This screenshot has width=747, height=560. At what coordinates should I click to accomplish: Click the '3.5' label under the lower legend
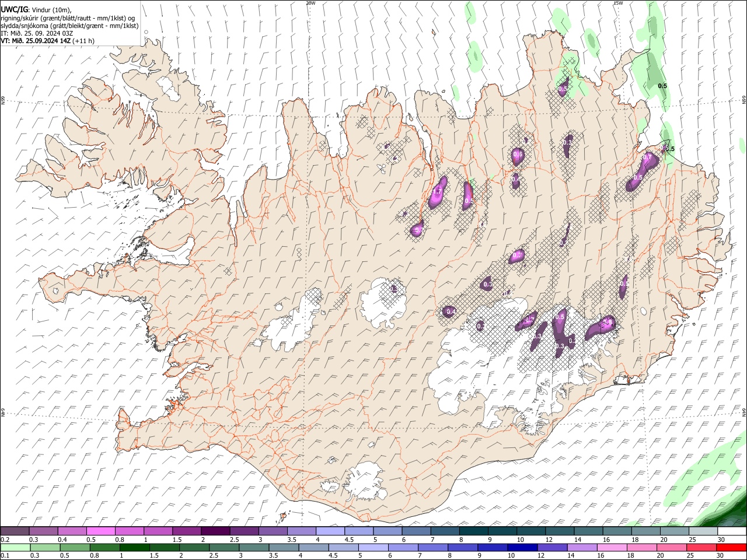coord(273,556)
